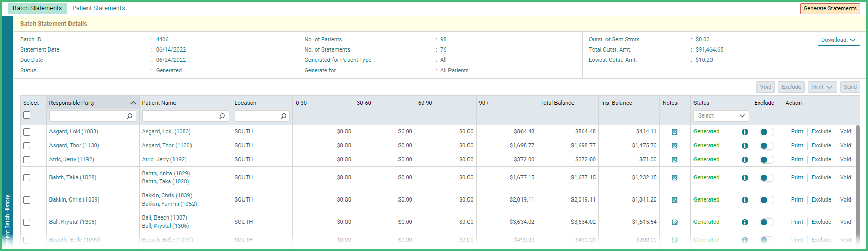Screen dimensions: 868x251
Task: Open notes icon for Bahth, Taka row
Action: pos(674,178)
